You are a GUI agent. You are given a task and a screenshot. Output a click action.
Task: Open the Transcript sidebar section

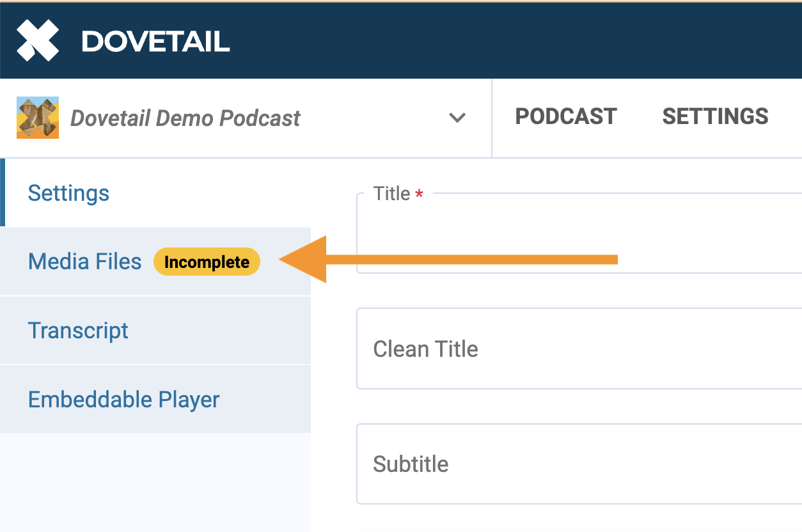78,331
